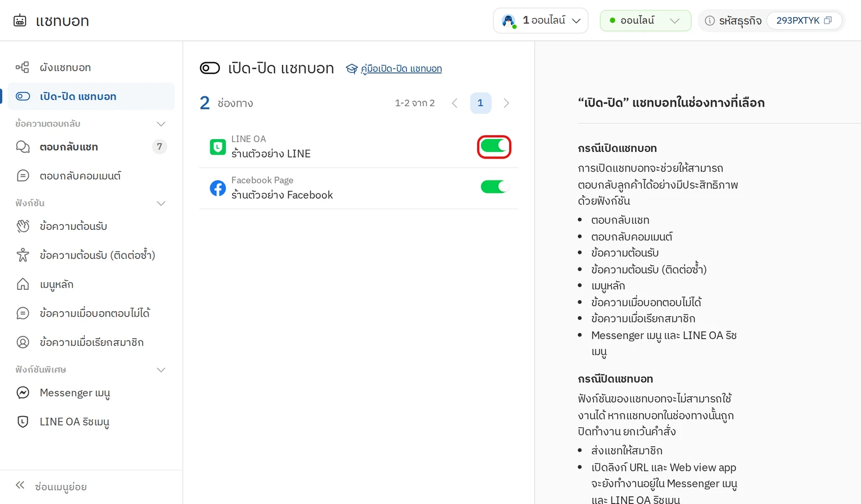Screen dimensions: 861x504
Task: Click the ข้อความเมื่อบอทตอบไม่ได้ message icon
Action: [22, 313]
